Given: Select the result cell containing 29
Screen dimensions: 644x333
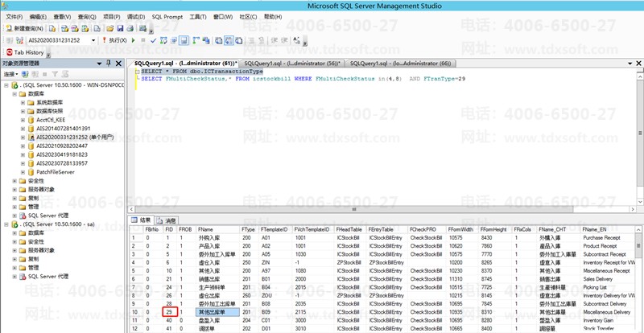Looking at the screenshot, I should (169, 310).
